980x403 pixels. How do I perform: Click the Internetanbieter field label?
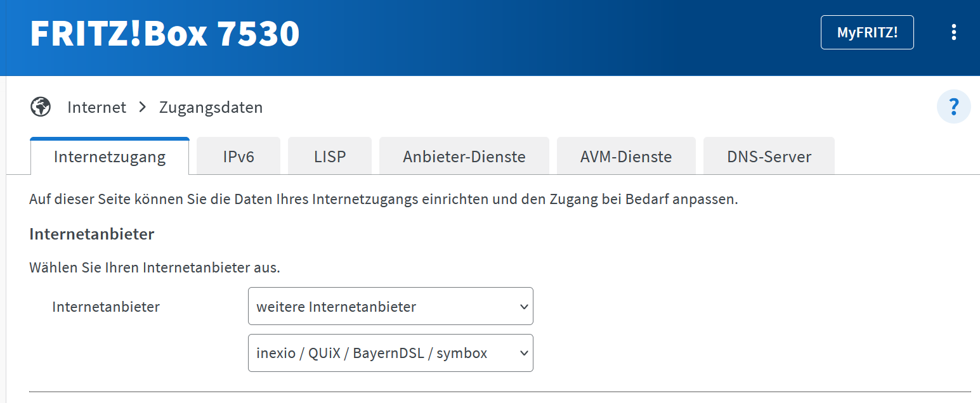(x=106, y=307)
